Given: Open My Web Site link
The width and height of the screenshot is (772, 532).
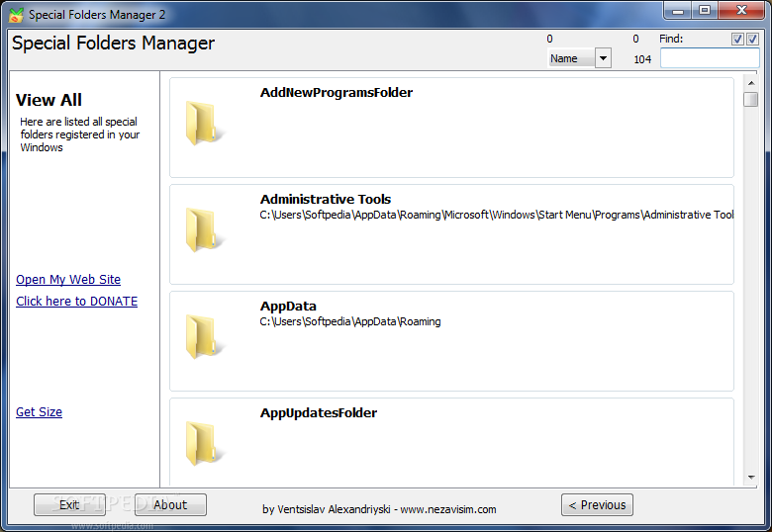Looking at the screenshot, I should coord(68,279).
